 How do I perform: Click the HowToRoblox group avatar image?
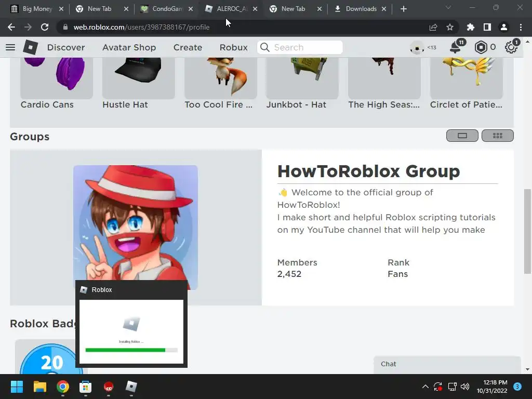coord(136,228)
